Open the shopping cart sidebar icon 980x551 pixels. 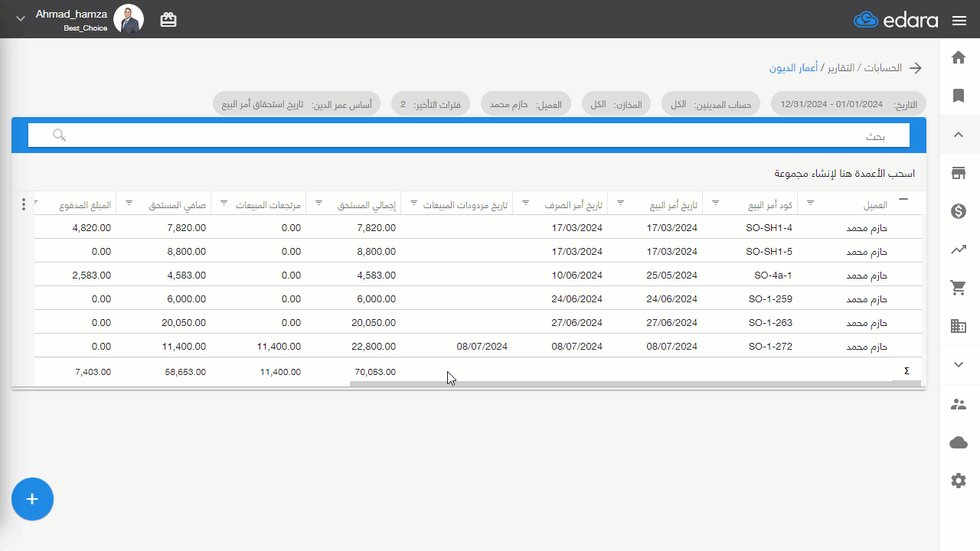pyautogui.click(x=959, y=288)
